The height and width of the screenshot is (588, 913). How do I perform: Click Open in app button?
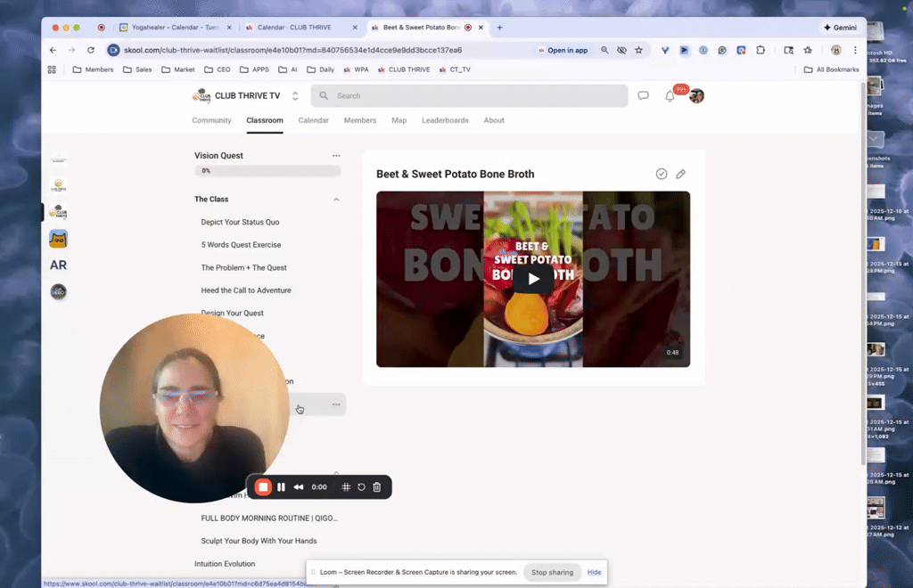coord(563,51)
